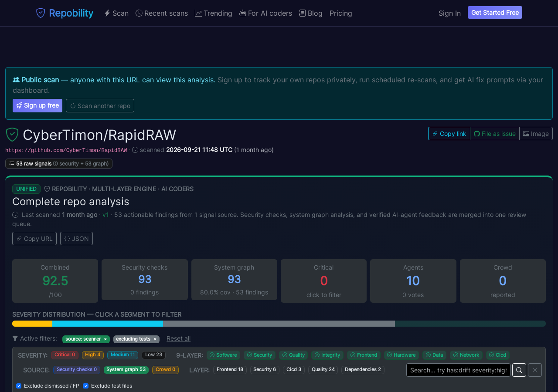Filter by System graph 53 source
The width and height of the screenshot is (558, 392).
[x=126, y=370]
